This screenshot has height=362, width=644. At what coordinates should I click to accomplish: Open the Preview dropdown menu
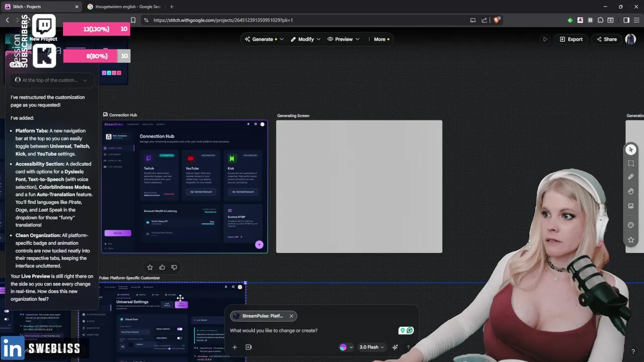point(344,39)
